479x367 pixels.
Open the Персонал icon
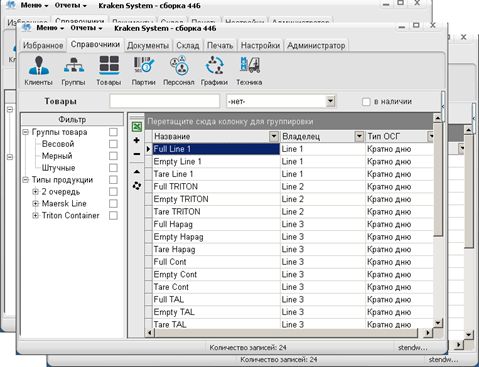tap(179, 70)
